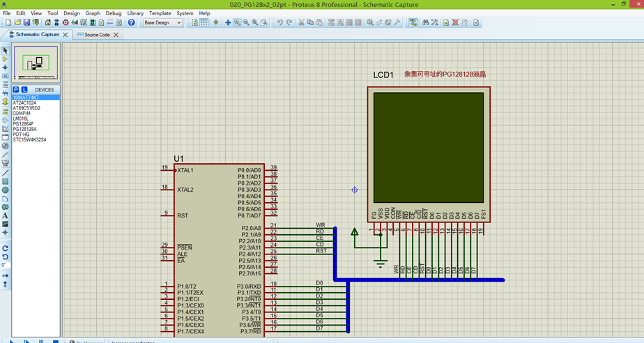Screen dimensions: 644x343
Task: Click the LCD1 reference label
Action: click(383, 75)
